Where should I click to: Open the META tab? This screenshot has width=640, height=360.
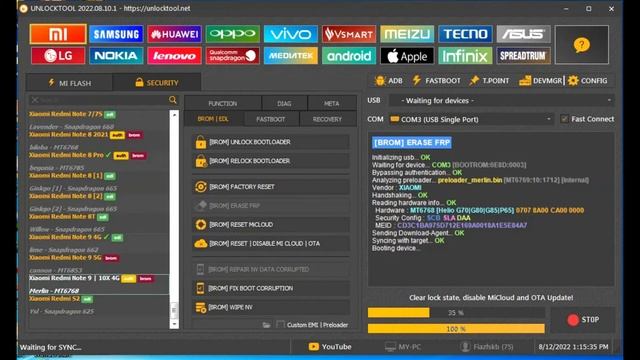(x=331, y=104)
